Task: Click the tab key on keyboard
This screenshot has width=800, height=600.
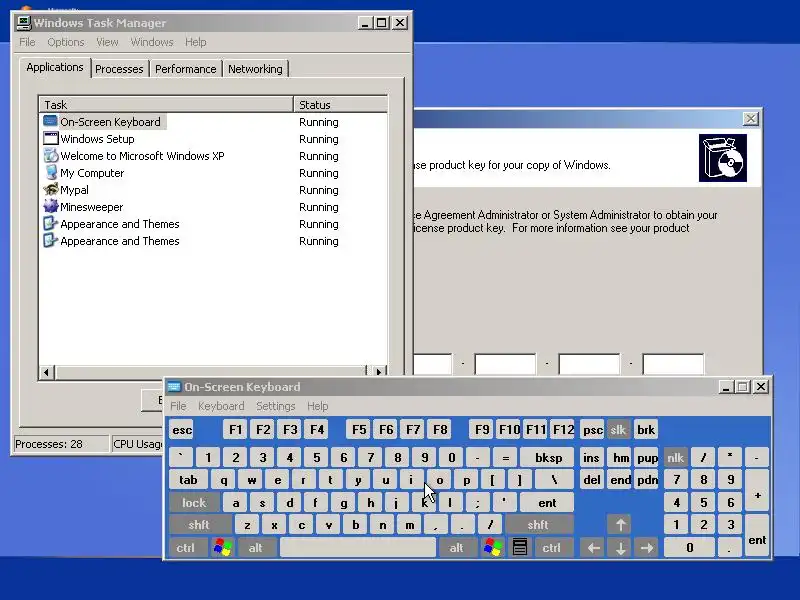Action: click(x=188, y=480)
